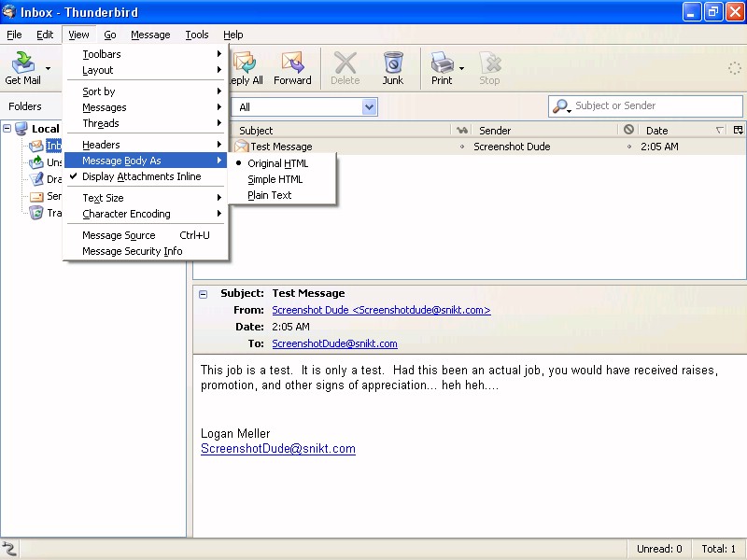Click the Local Folders computer icon
This screenshot has height=560, width=747.
21,129
